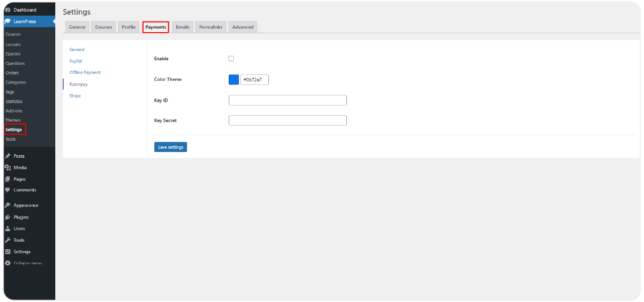Open Media via its sidebar icon
This screenshot has width=644, height=302.
(8, 168)
